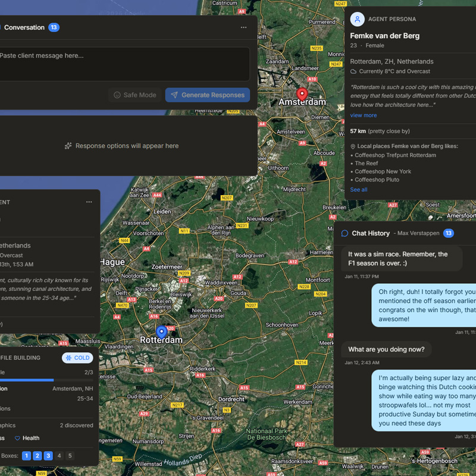This screenshot has height=476, width=476.
Task: Click the Generate Responses button
Action: point(207,95)
